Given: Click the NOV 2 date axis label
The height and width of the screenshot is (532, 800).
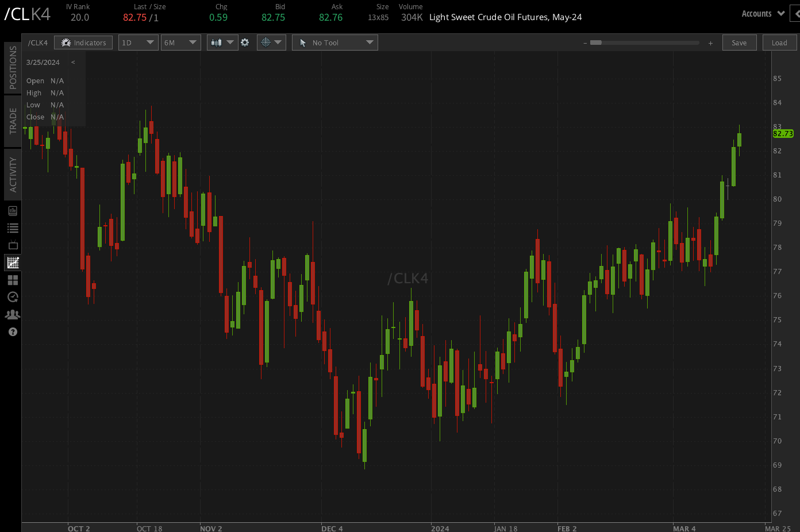Looking at the screenshot, I should coord(211,528).
